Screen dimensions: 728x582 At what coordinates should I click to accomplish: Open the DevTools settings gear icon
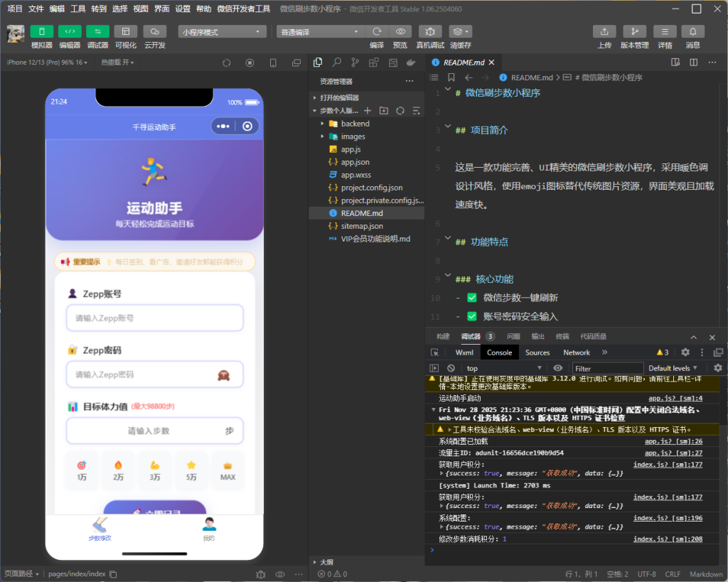point(685,352)
